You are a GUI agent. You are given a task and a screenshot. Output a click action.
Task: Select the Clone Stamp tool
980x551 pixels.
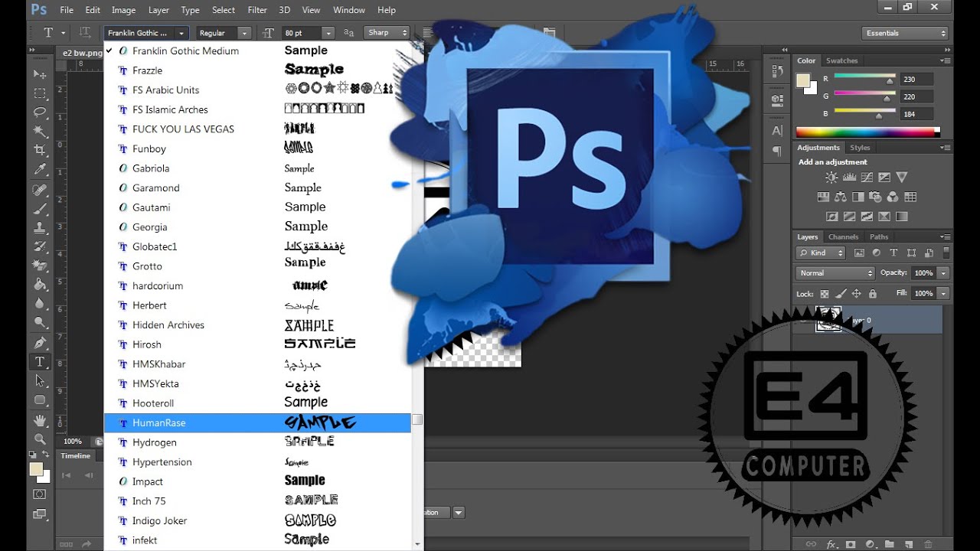click(x=40, y=227)
